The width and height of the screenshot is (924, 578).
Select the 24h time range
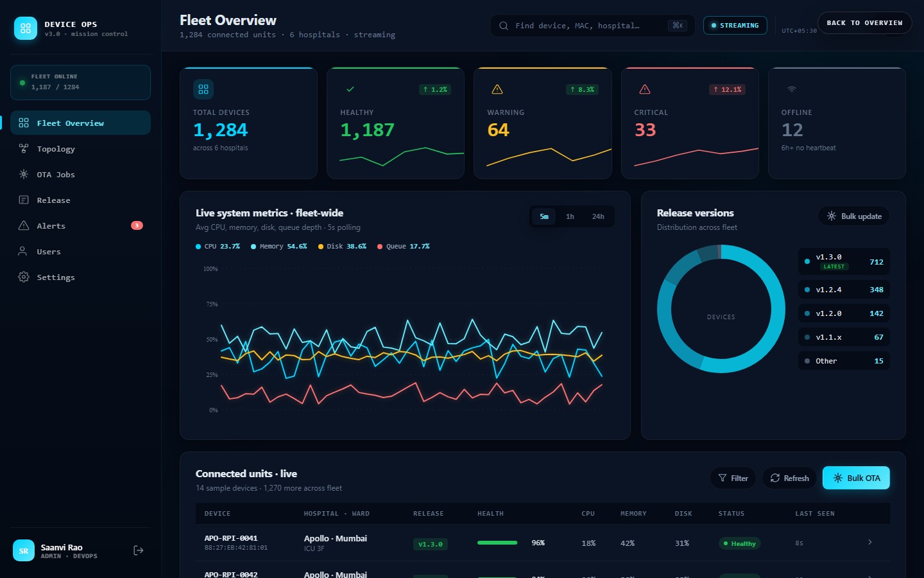(598, 216)
